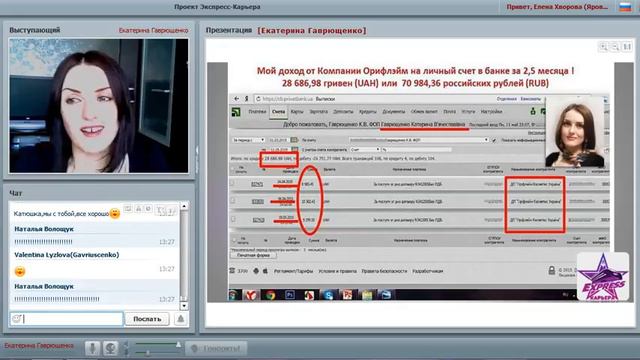Viewport: 640px width, 360px height.
Task: Select the Счета tab on the bank page
Action: tap(278, 112)
